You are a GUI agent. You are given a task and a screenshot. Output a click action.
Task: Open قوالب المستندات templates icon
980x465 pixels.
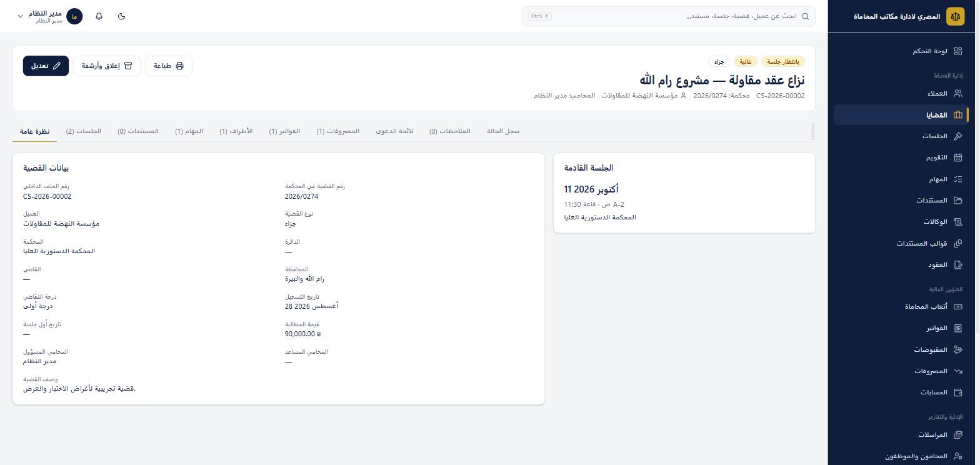click(958, 243)
